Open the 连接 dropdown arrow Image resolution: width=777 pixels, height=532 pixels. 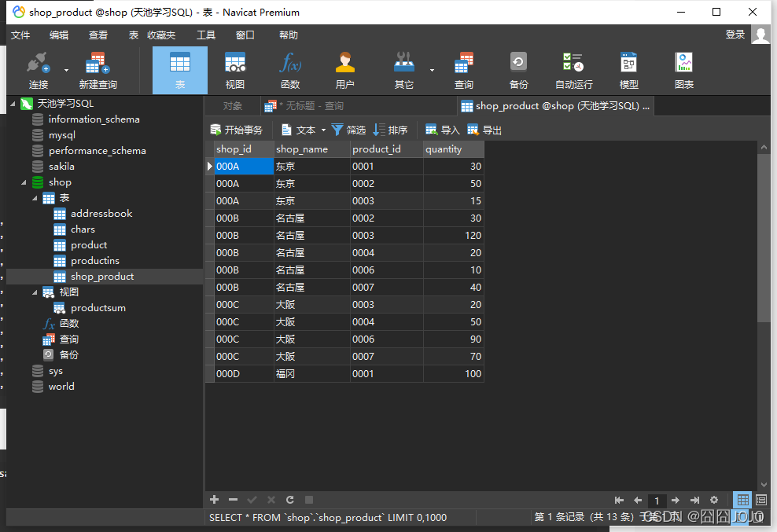pyautogui.click(x=66, y=71)
